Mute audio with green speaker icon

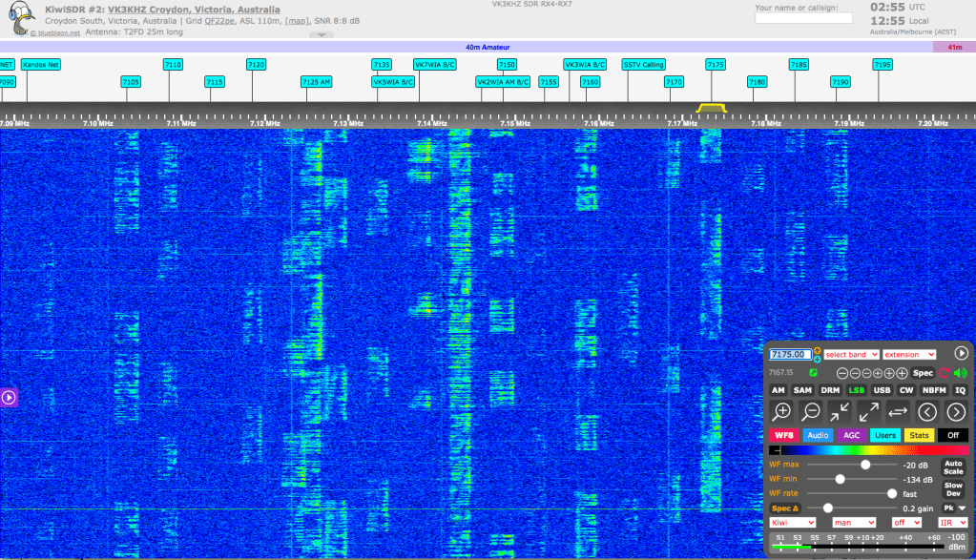(960, 373)
